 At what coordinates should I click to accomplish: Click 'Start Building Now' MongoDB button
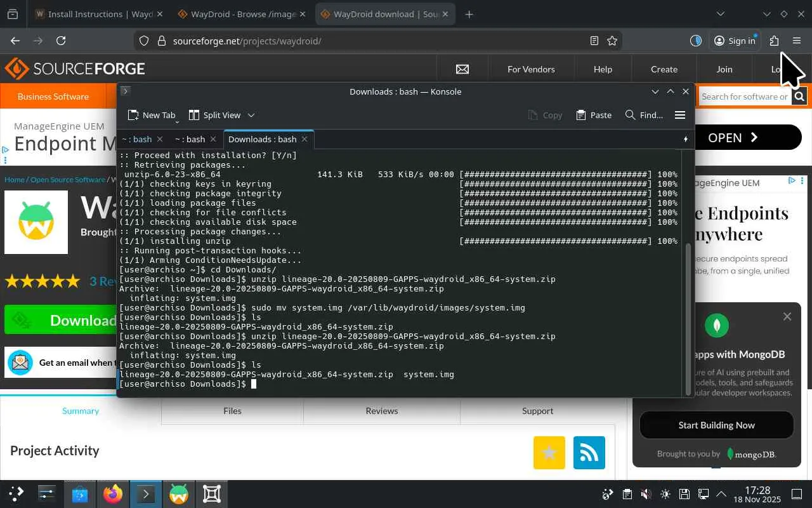[x=717, y=425]
